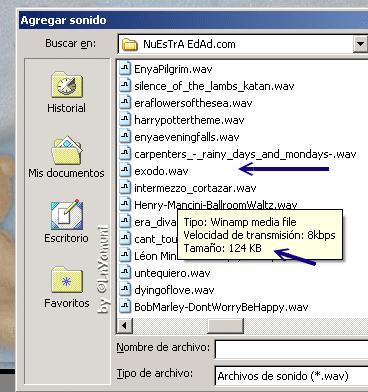Click the era_diva file icon
The image size is (368, 392).
pos(125,221)
